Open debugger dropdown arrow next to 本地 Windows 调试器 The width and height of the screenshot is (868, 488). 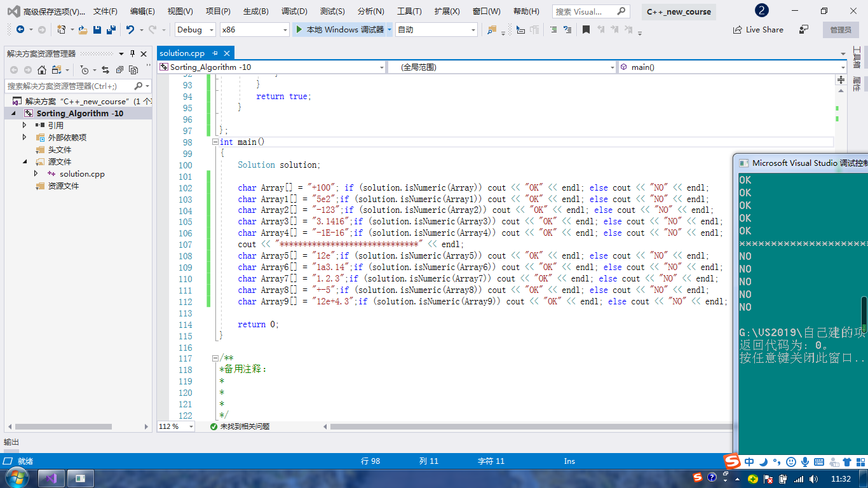pyautogui.click(x=390, y=30)
